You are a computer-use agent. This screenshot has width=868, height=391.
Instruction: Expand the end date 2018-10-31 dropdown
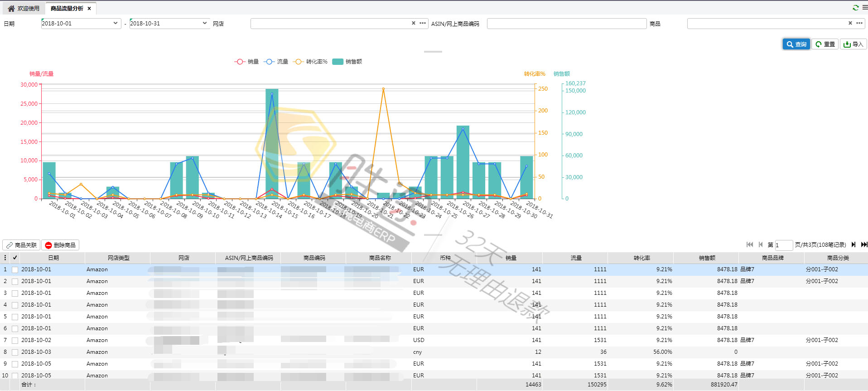pyautogui.click(x=205, y=23)
